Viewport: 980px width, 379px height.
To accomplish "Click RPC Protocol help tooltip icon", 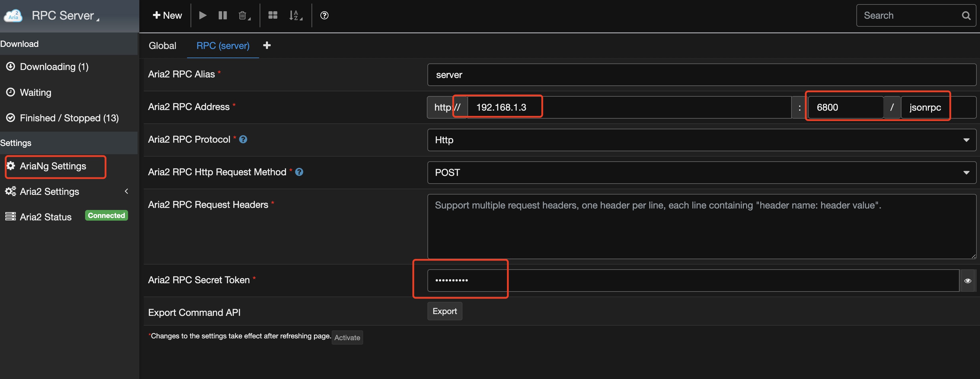I will coord(243,139).
